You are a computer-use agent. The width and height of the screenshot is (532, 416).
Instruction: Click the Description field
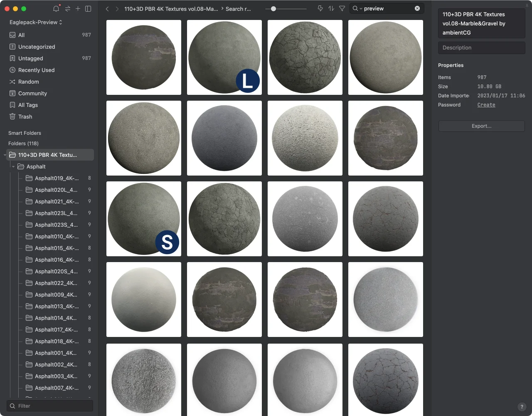pyautogui.click(x=482, y=48)
